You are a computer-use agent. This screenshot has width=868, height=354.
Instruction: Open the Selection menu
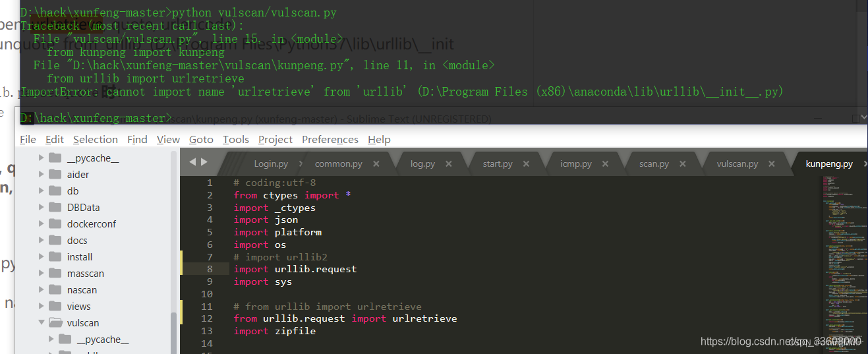tap(96, 139)
